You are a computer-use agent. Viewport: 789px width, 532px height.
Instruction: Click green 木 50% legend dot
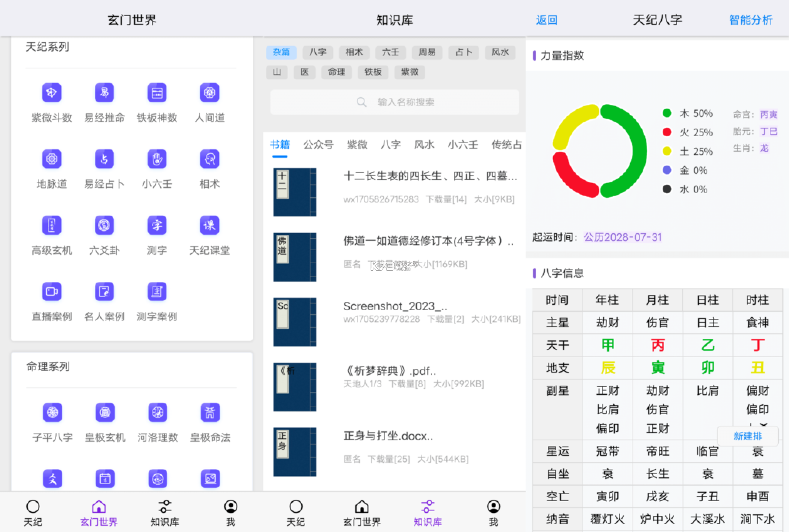pyautogui.click(x=667, y=113)
